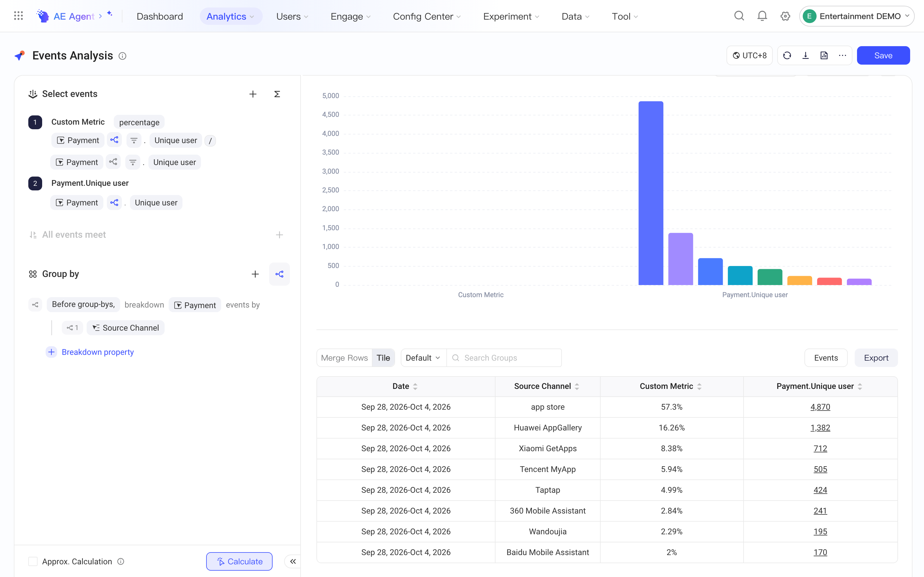This screenshot has height=577, width=924.
Task: Click the download icon in the header toolbar
Action: pyautogui.click(x=805, y=56)
